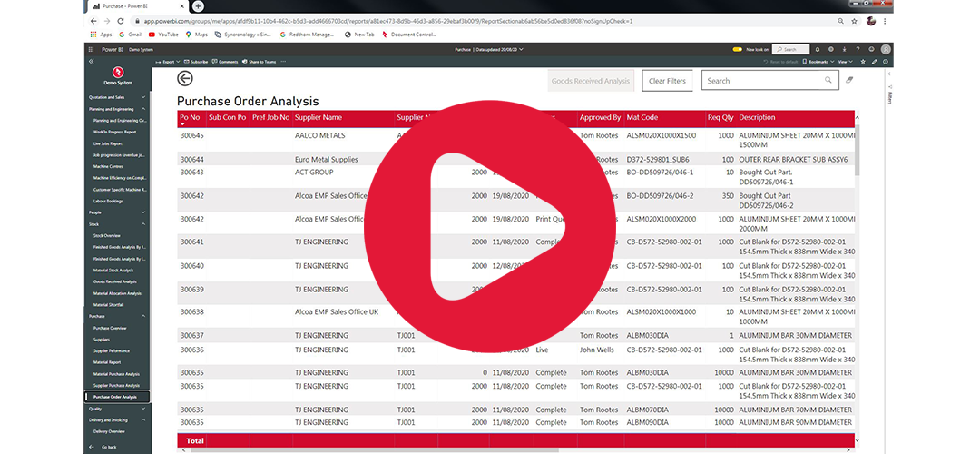Image resolution: width=980 pixels, height=454 pixels.
Task: Click the eraser icon beside the search box
Action: (x=848, y=80)
